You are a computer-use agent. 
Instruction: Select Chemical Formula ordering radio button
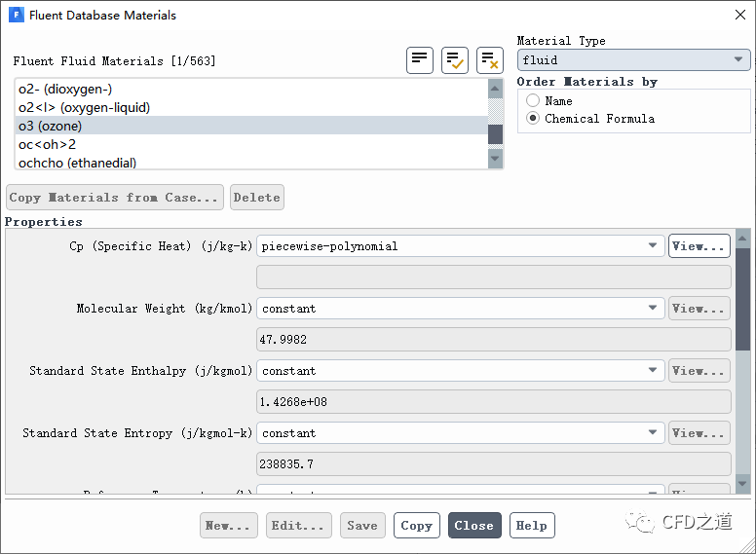click(533, 119)
